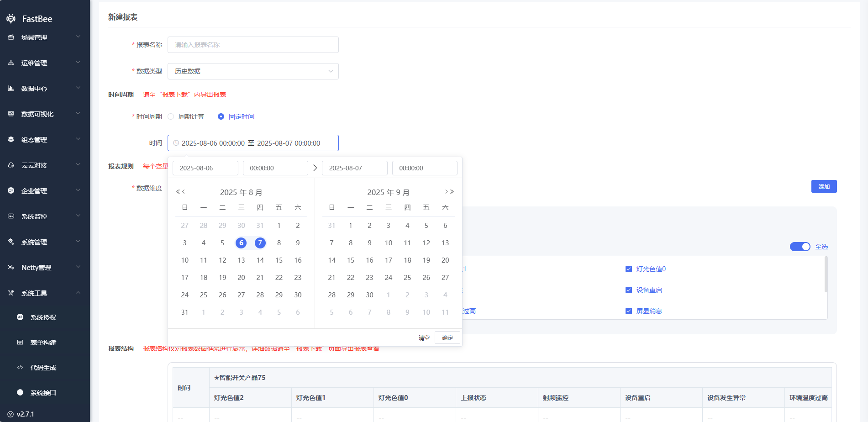The image size is (868, 422).
Task: Open the 数据类型 dropdown
Action: [x=253, y=71]
